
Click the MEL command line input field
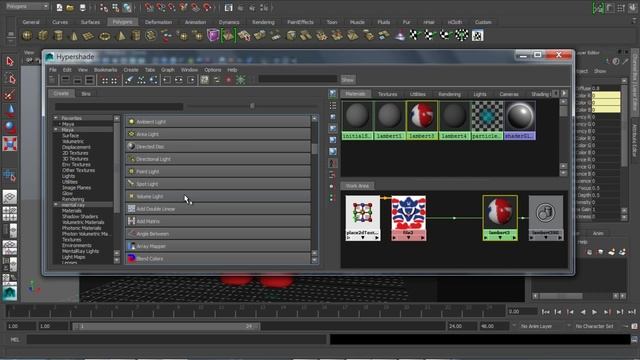point(177,339)
